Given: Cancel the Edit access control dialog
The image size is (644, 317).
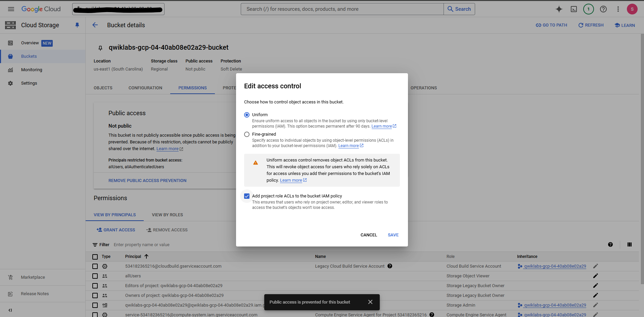Looking at the screenshot, I should coord(369,235).
